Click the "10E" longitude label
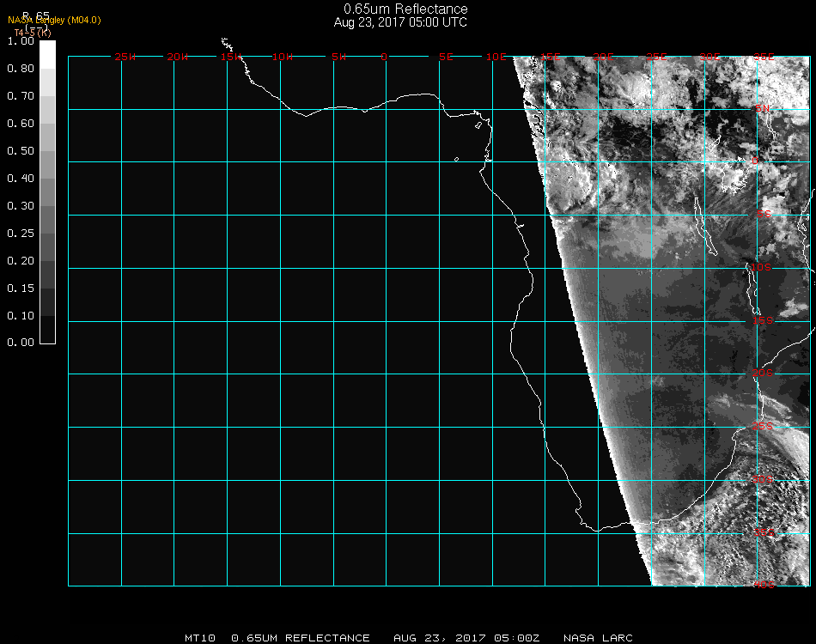This screenshot has height=644, width=816. pos(496,57)
